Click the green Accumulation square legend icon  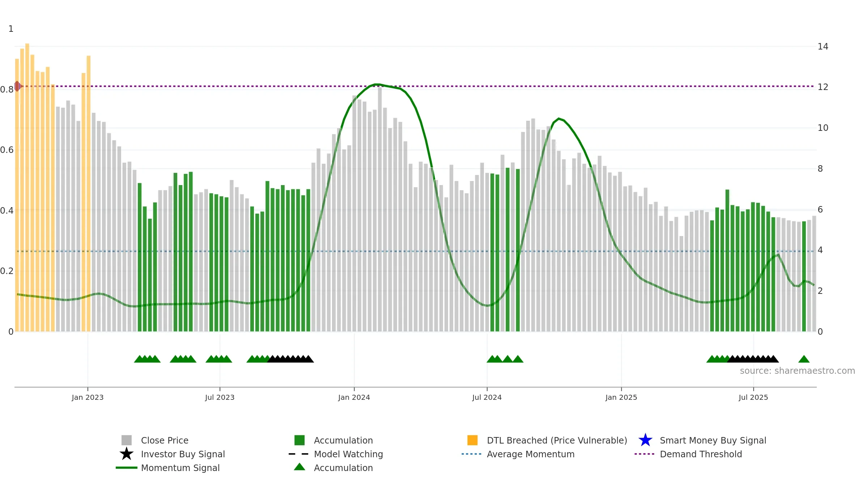point(299,440)
